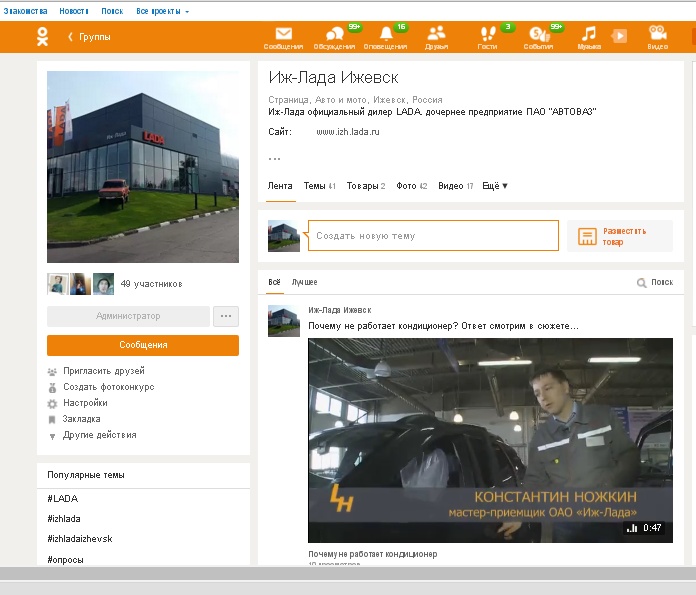Expand the Ещё dropdown menu
This screenshot has height=595, width=696.
coord(494,186)
